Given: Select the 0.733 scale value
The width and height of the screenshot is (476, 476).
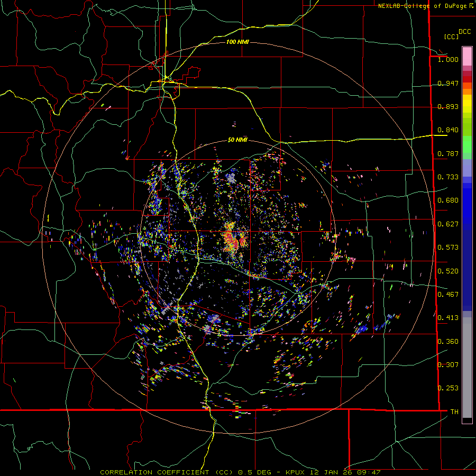Looking at the screenshot, I should pos(448,177).
